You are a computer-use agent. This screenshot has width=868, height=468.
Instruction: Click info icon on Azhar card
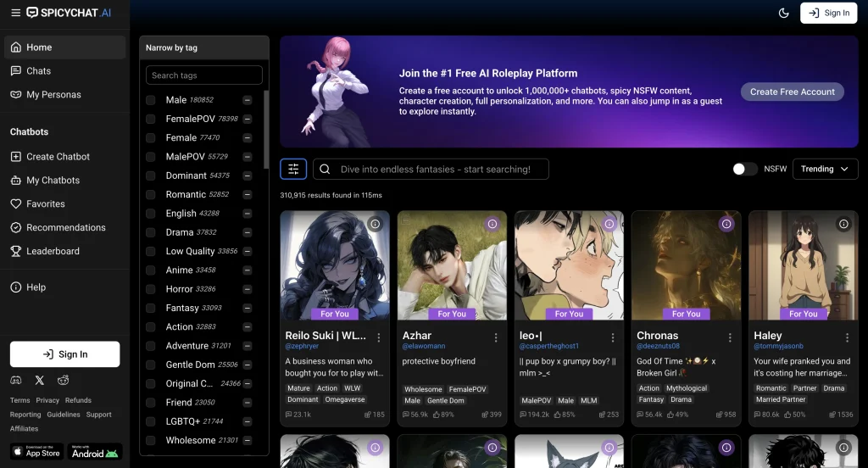coord(492,224)
